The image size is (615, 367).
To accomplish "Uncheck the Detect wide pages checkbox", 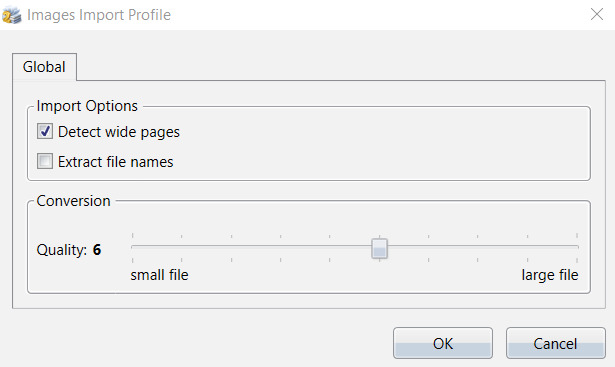I will pyautogui.click(x=45, y=131).
